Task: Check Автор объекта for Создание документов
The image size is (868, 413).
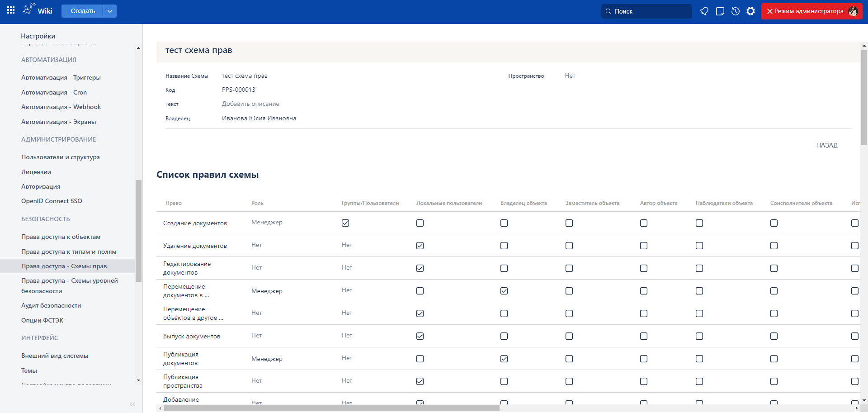Action: click(x=644, y=223)
